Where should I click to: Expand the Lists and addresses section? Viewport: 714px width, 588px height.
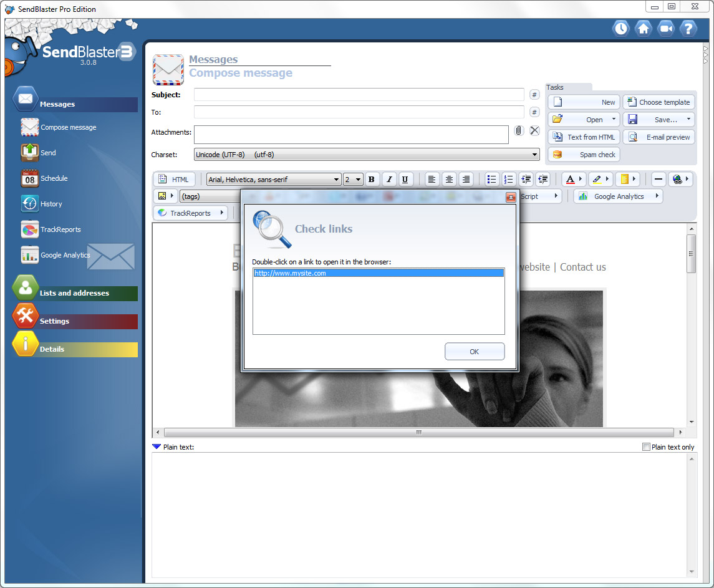click(74, 293)
